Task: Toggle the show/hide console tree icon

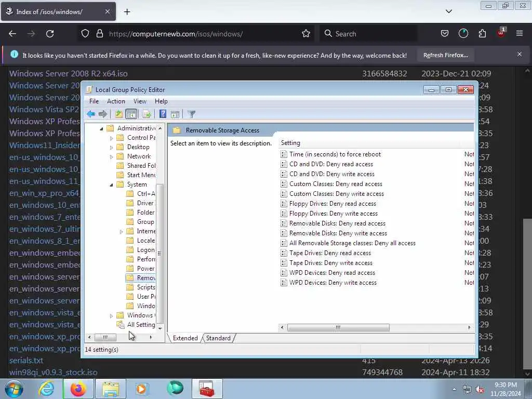Action: [131, 114]
